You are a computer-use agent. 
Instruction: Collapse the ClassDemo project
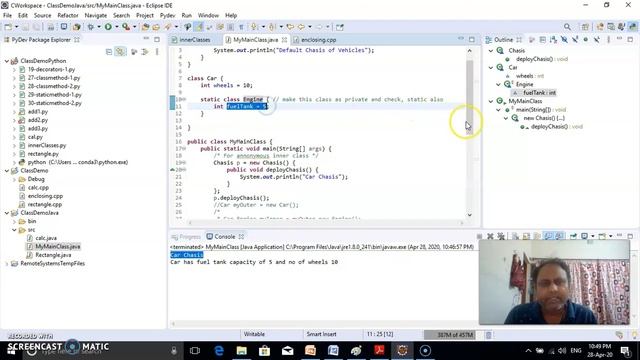click(x=7, y=171)
